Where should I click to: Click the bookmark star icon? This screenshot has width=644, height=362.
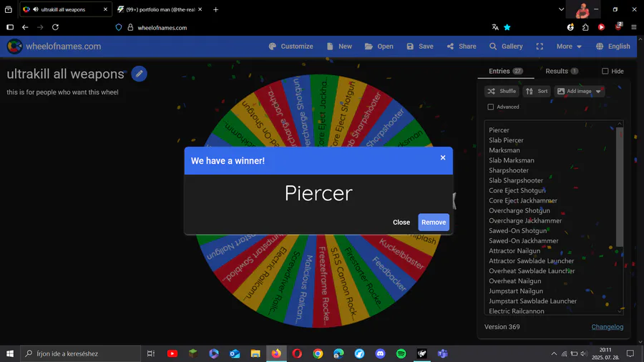pyautogui.click(x=507, y=27)
